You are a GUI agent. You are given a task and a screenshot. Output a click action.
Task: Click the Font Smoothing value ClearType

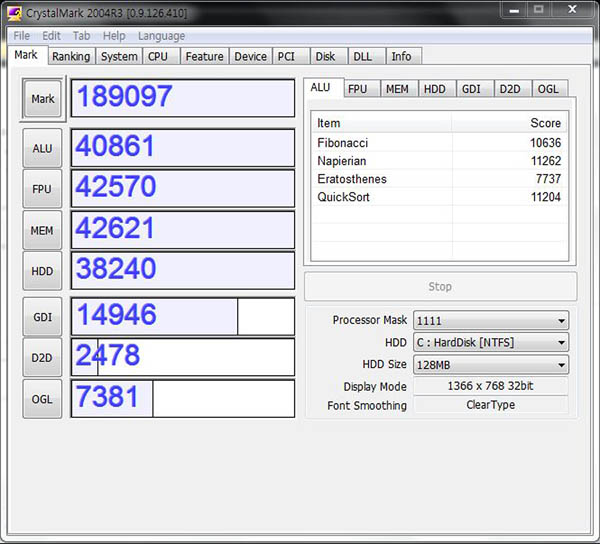491,405
